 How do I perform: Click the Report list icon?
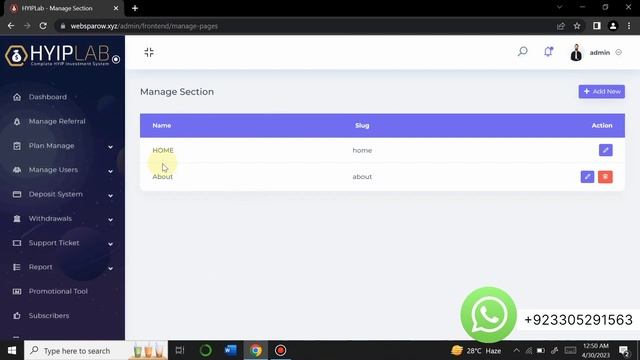click(17, 267)
